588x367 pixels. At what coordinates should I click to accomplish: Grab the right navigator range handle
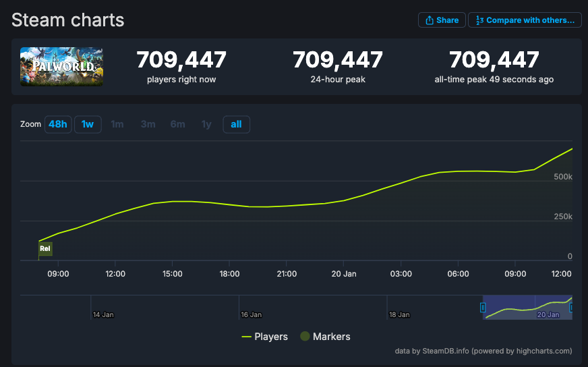tap(571, 308)
